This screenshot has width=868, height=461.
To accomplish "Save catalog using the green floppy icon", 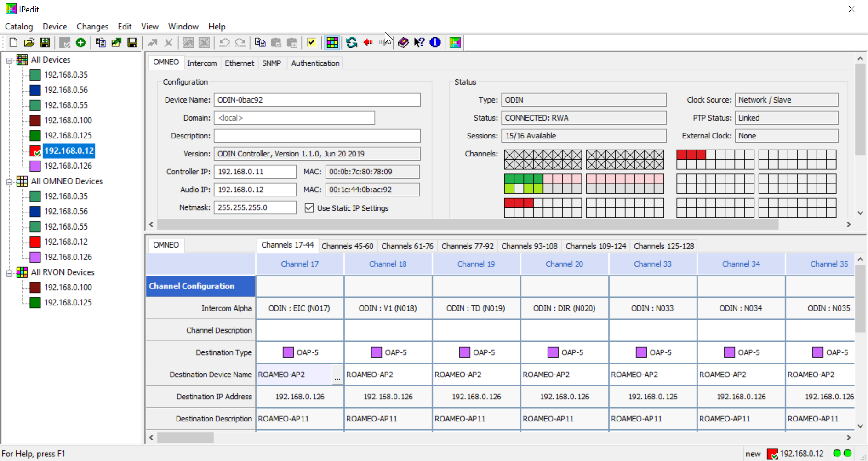I will click(45, 43).
